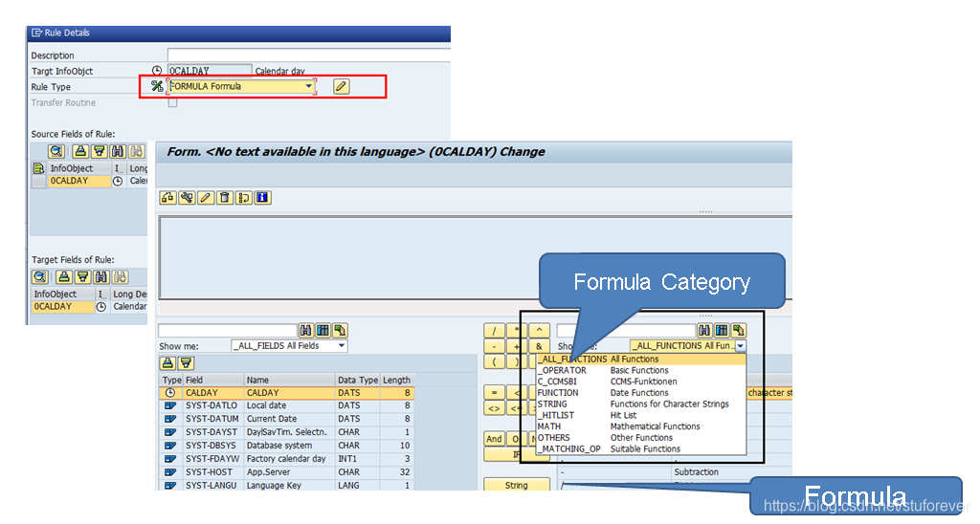The image size is (980, 524).
Task: Click the details magnifier icon in Source Fields toolbar
Action: [x=56, y=151]
